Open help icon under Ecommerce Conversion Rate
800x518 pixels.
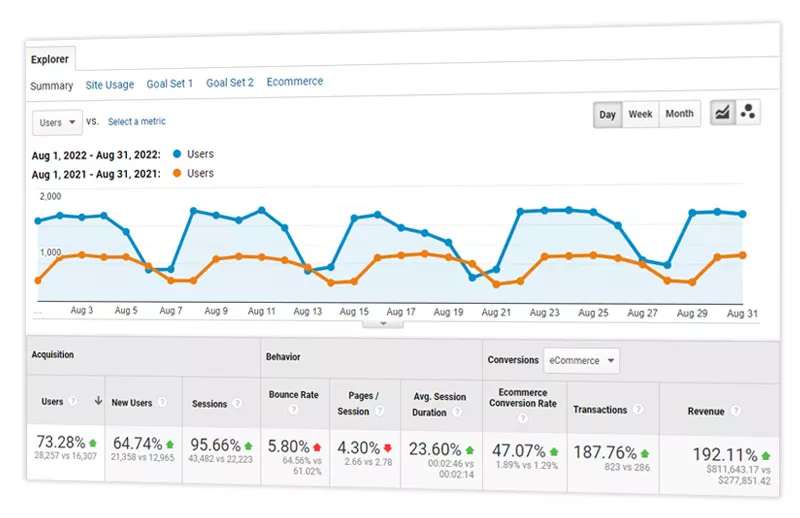(522, 418)
